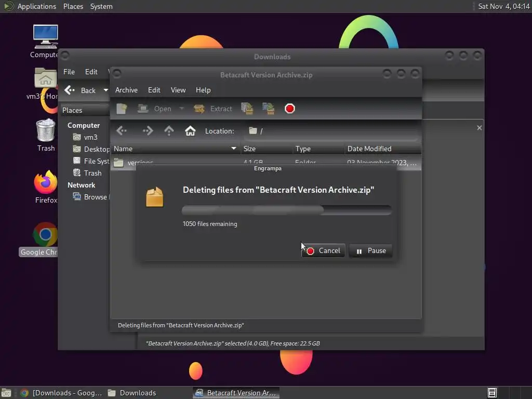Open Trash desktop icon

pos(46,135)
